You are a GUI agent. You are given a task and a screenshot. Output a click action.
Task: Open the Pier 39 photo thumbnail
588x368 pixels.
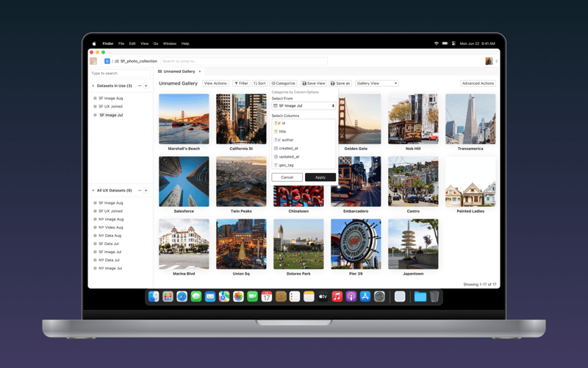coord(356,244)
